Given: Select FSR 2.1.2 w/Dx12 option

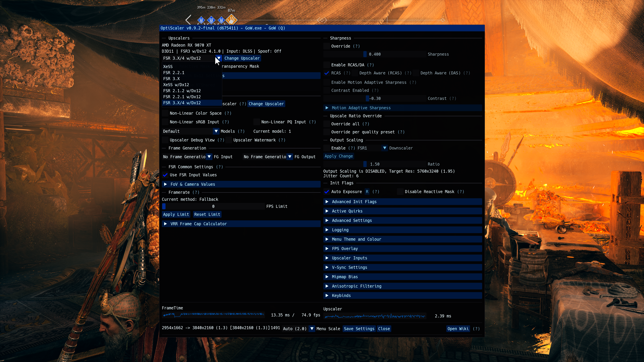Looking at the screenshot, I should coord(192,91).
